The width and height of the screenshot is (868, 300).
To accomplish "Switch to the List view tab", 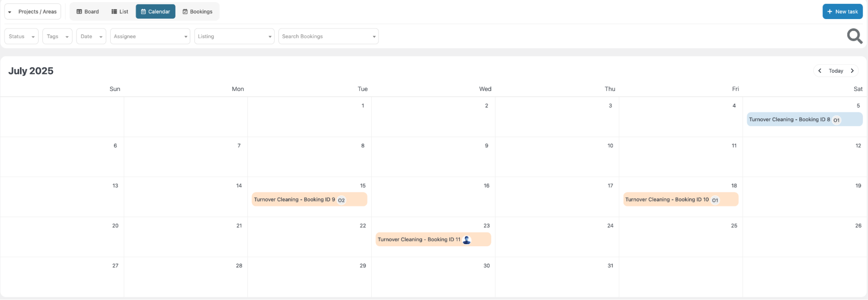I will click(120, 12).
